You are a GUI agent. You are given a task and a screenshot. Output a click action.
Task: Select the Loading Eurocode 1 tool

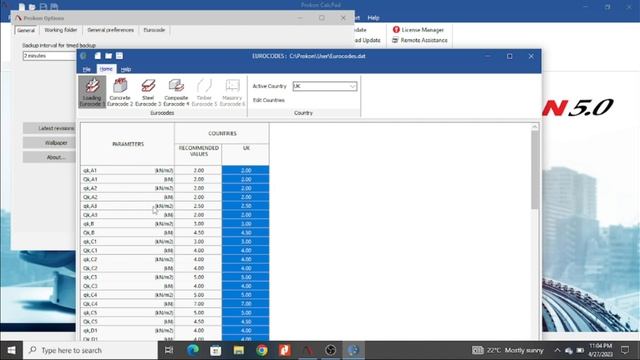[x=92, y=92]
